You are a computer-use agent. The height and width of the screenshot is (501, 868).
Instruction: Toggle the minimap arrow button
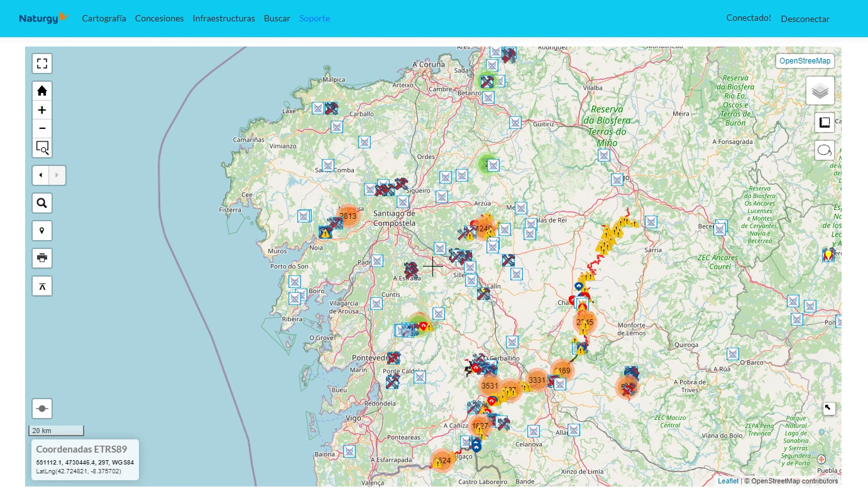pyautogui.click(x=828, y=408)
